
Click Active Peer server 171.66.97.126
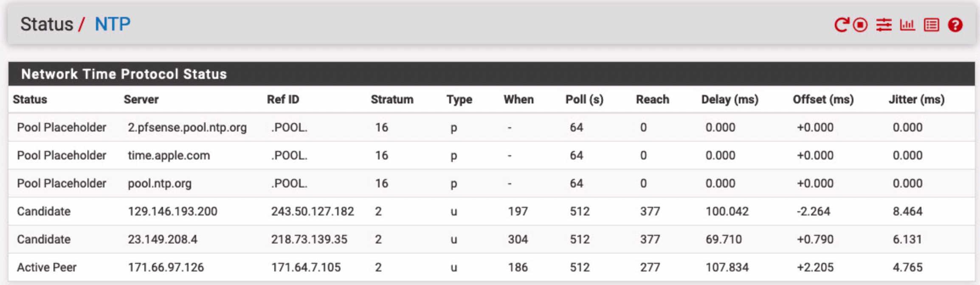[x=166, y=267]
